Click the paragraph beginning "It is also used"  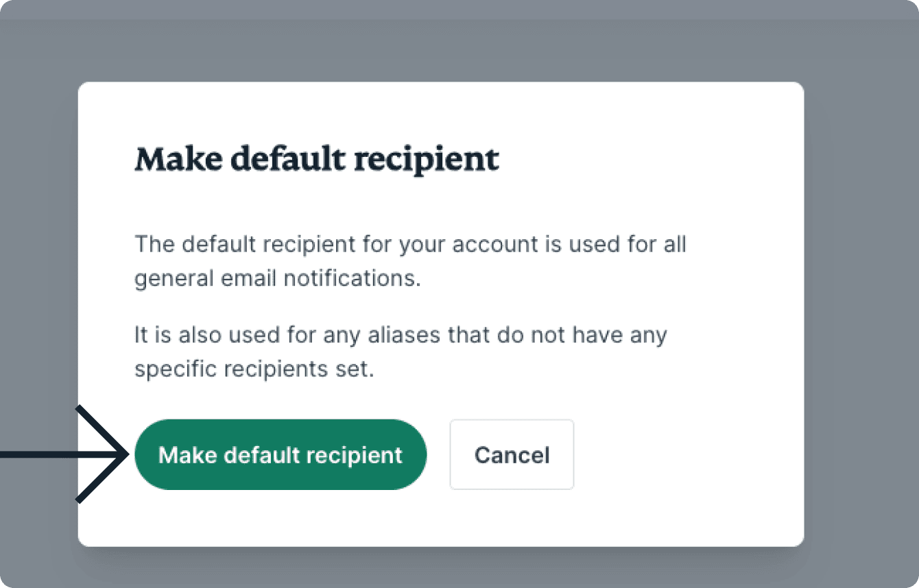pyautogui.click(x=400, y=352)
